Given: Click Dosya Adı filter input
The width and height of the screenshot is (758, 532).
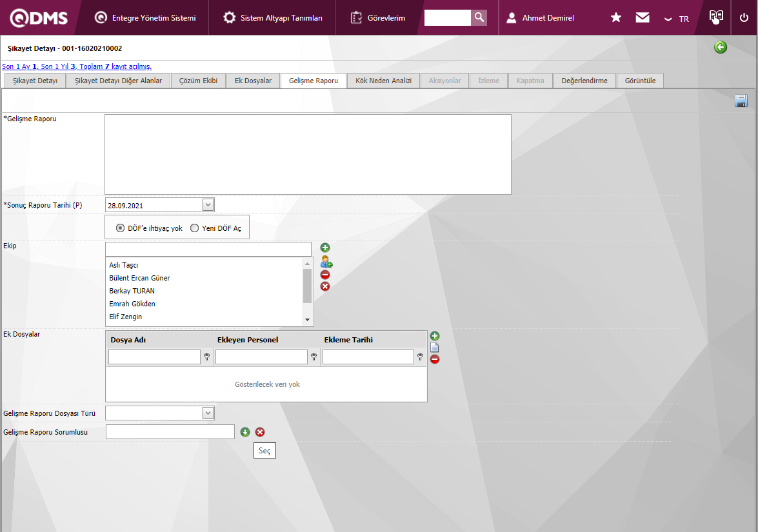Looking at the screenshot, I should 154,357.
